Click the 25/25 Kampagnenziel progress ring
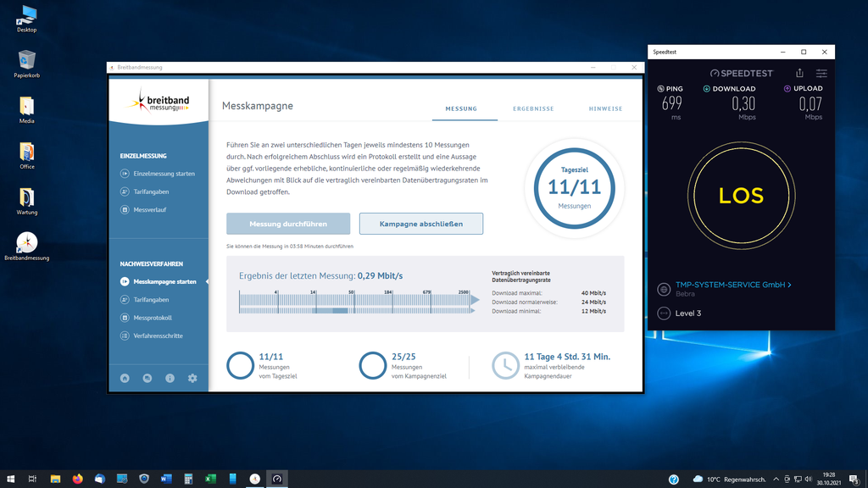The height and width of the screenshot is (488, 868). [373, 365]
